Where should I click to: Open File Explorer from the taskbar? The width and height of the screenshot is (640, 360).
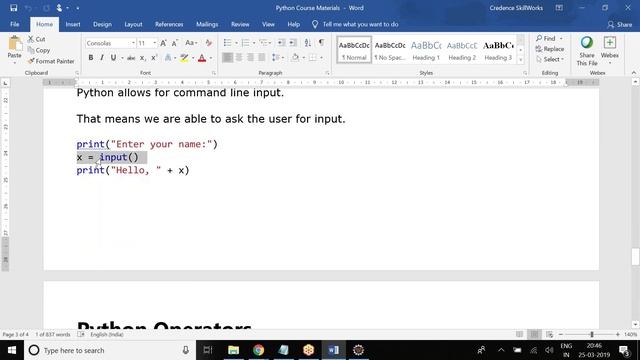233,350
